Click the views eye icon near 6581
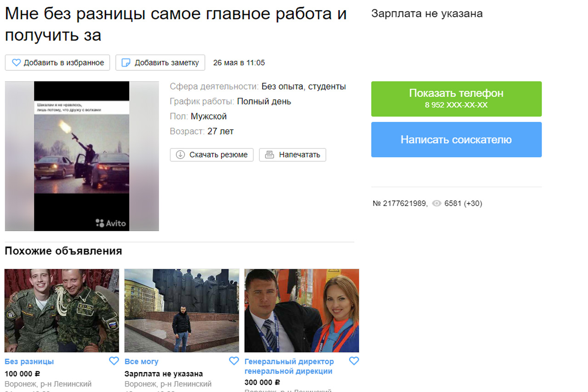Viewport: 588px width, 392px height. click(437, 204)
